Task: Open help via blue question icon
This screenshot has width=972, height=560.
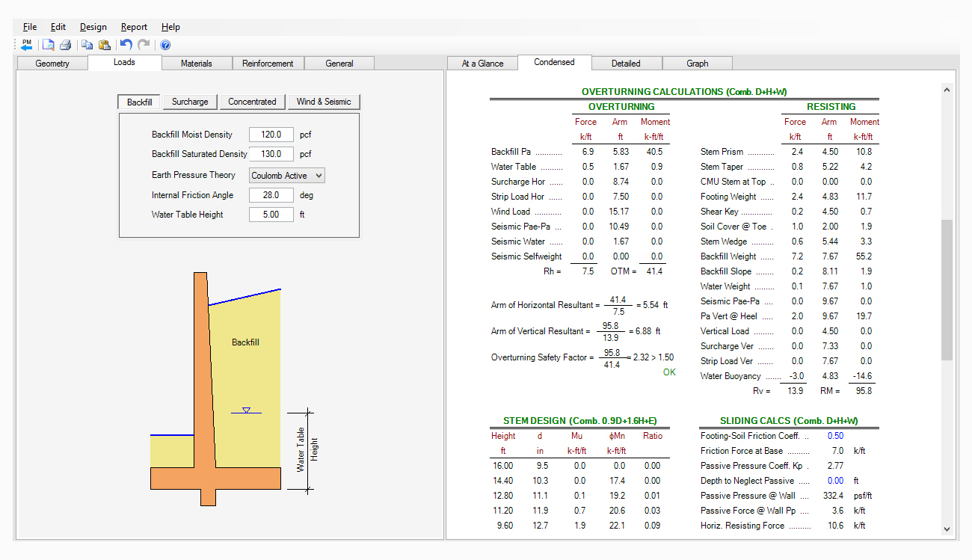Action: click(165, 46)
